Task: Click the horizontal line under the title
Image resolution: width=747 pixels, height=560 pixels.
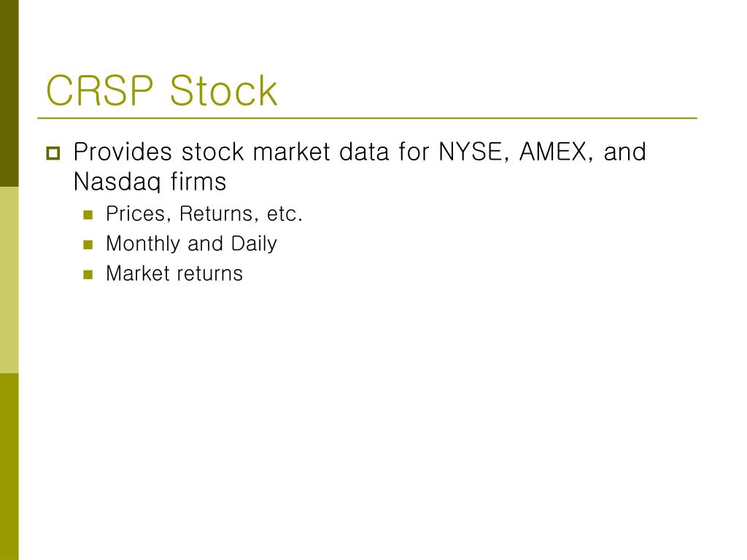Action: [368, 118]
